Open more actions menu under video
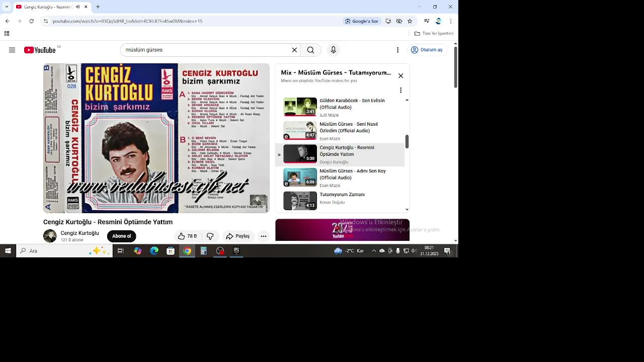644x362 pixels. click(x=263, y=236)
